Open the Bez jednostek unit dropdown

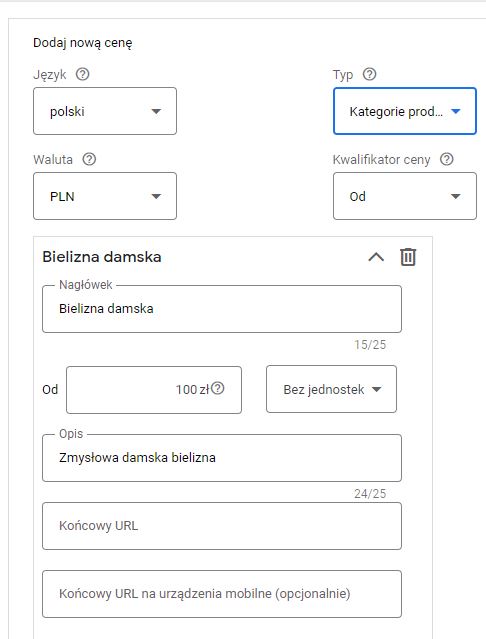point(331,389)
